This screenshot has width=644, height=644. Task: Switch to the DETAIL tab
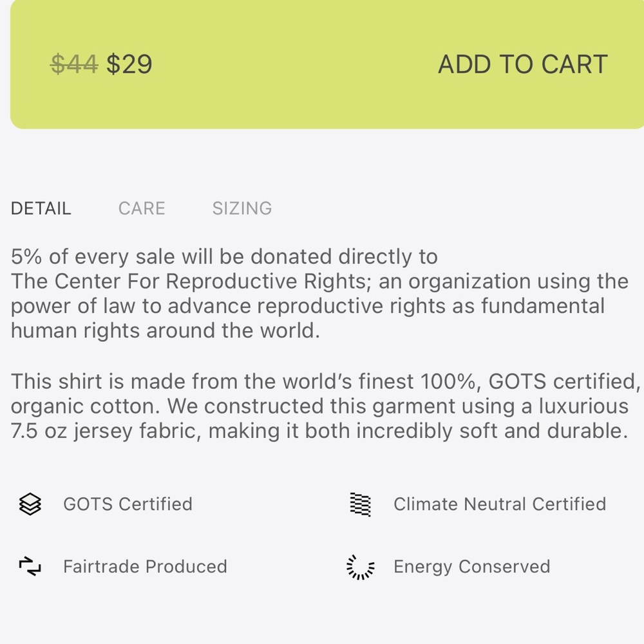[41, 209]
